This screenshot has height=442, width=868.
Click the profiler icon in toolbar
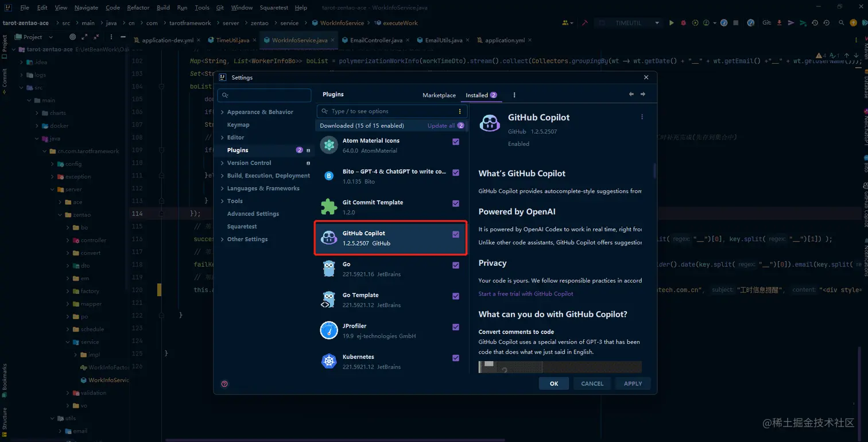(706, 23)
